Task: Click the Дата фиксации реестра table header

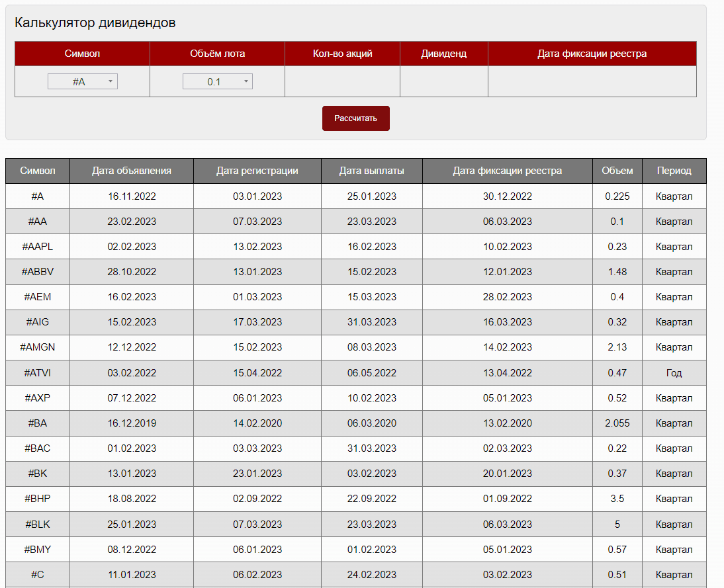Action: 508,171
